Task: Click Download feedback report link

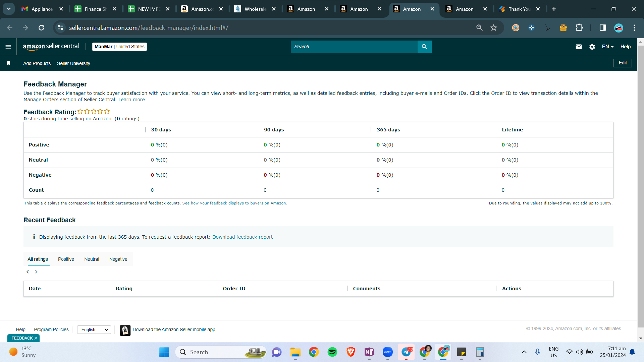Action: 243,237
